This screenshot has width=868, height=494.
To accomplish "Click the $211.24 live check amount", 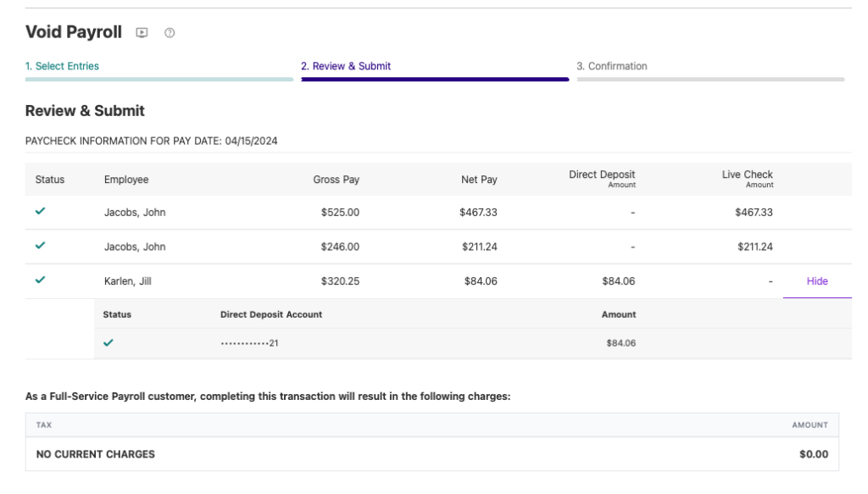I will (x=755, y=247).
